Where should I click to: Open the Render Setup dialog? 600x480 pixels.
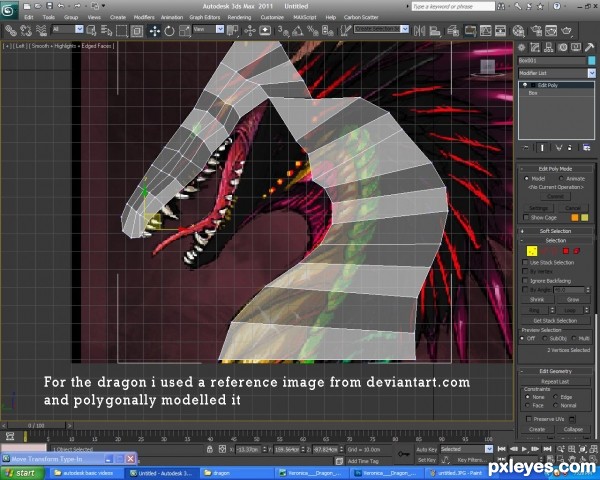[537, 31]
